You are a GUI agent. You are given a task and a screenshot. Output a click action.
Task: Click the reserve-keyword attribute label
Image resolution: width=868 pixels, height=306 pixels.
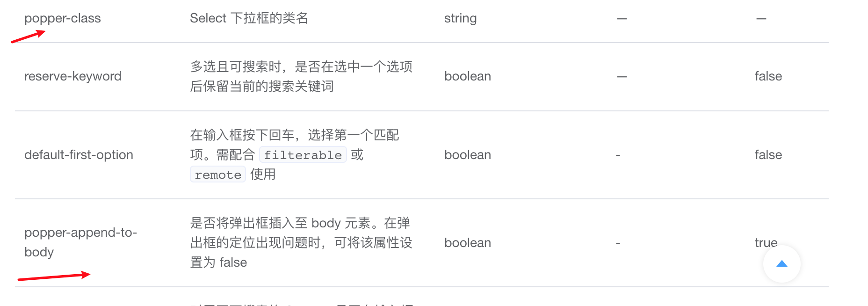pos(72,76)
